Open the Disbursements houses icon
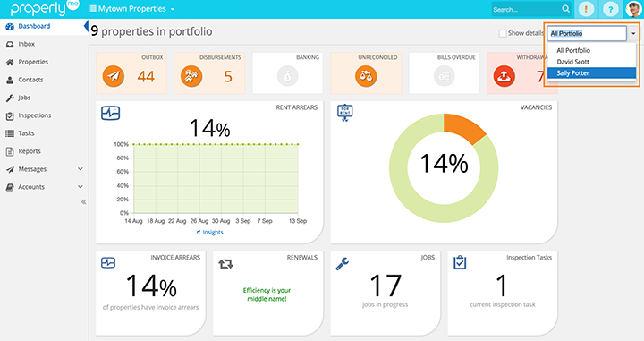 click(191, 76)
